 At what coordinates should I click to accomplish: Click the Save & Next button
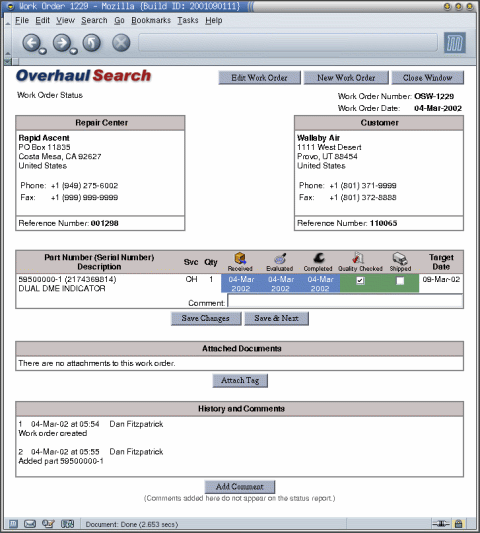276,319
